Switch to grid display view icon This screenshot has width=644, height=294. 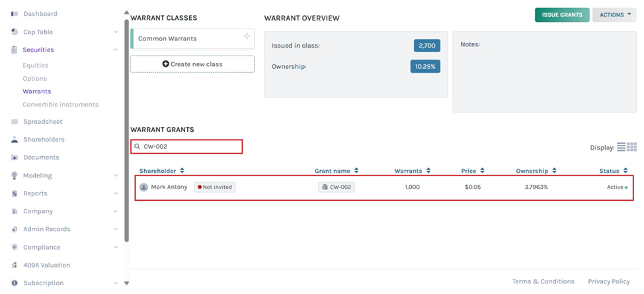click(631, 147)
